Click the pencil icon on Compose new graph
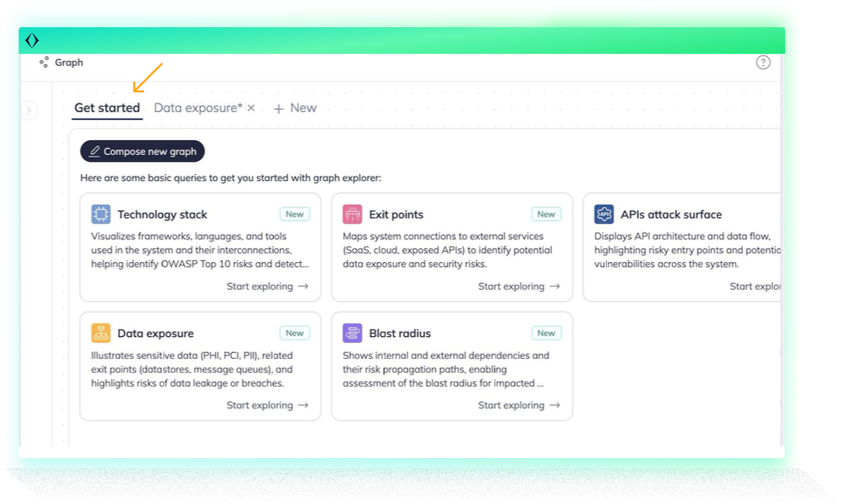This screenshot has height=504, width=842. [x=95, y=151]
